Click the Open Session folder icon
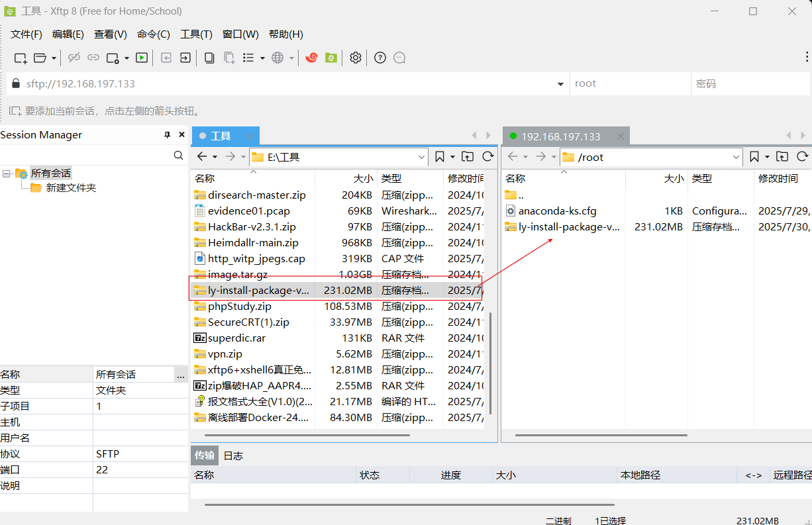Viewport: 812px width, 525px height. (x=40, y=58)
